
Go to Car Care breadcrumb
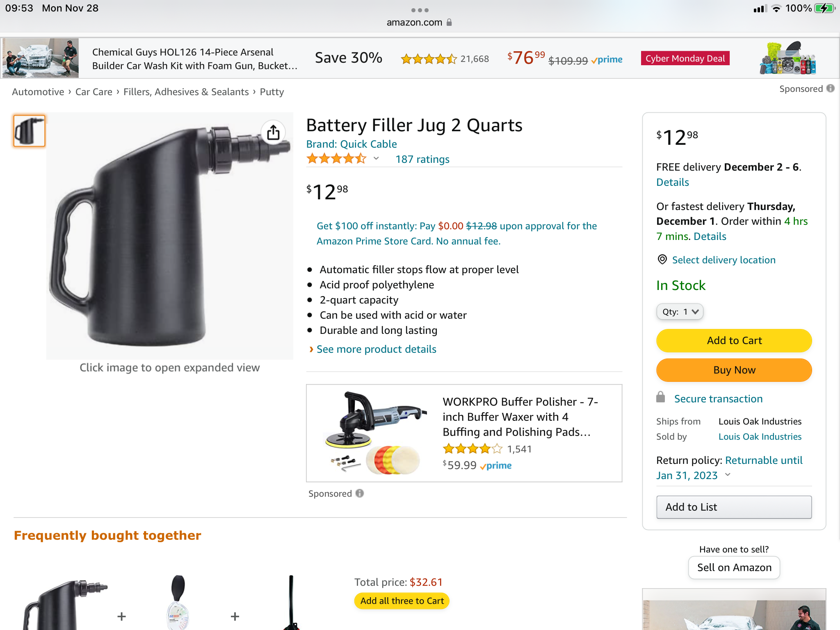point(94,92)
